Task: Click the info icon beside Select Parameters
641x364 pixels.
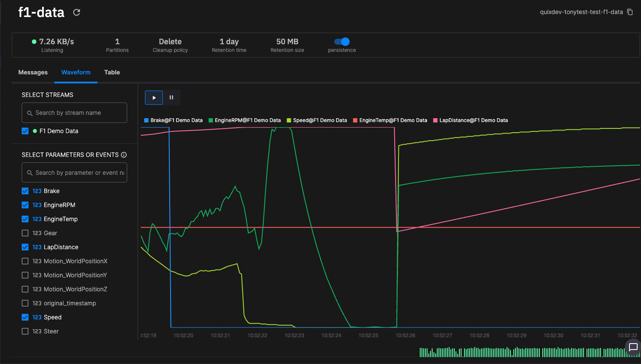Action: point(124,155)
